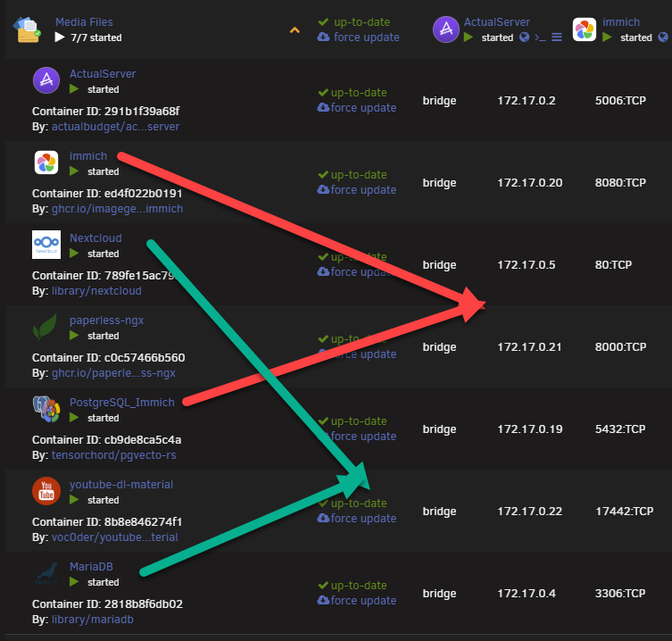Collapse the Media Files folder with orange chevron
Viewport: 672px width, 641px height.
click(295, 30)
